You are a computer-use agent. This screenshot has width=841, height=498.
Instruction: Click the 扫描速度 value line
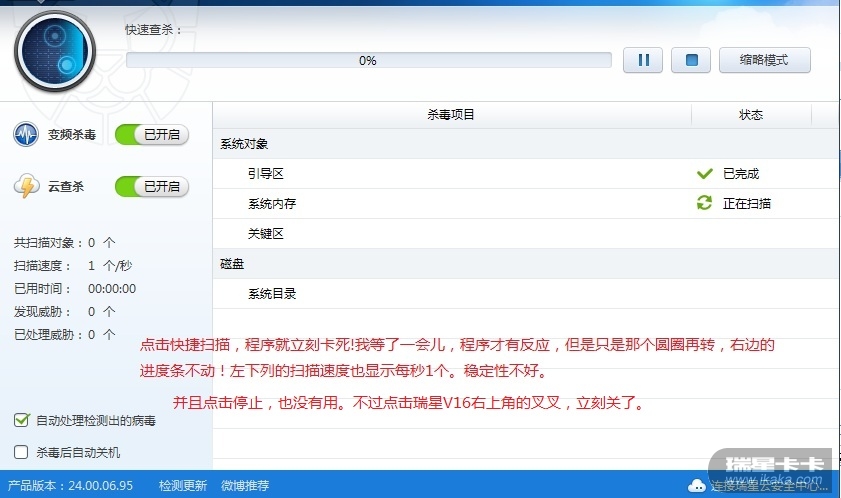73,266
